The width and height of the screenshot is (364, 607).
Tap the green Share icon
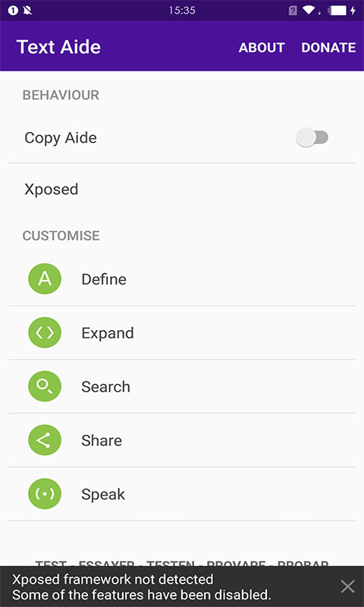pyautogui.click(x=45, y=440)
